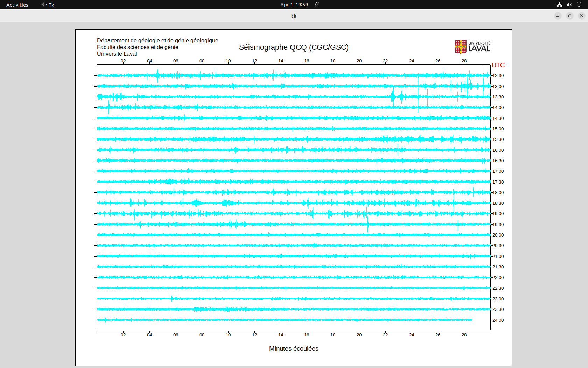Open the network status icon
The image size is (588, 368).
pos(559,5)
